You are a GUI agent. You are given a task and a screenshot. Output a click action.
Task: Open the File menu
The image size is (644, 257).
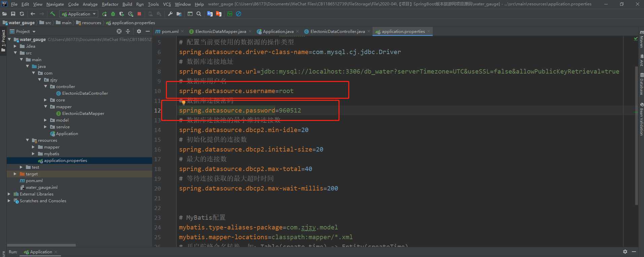14,4
